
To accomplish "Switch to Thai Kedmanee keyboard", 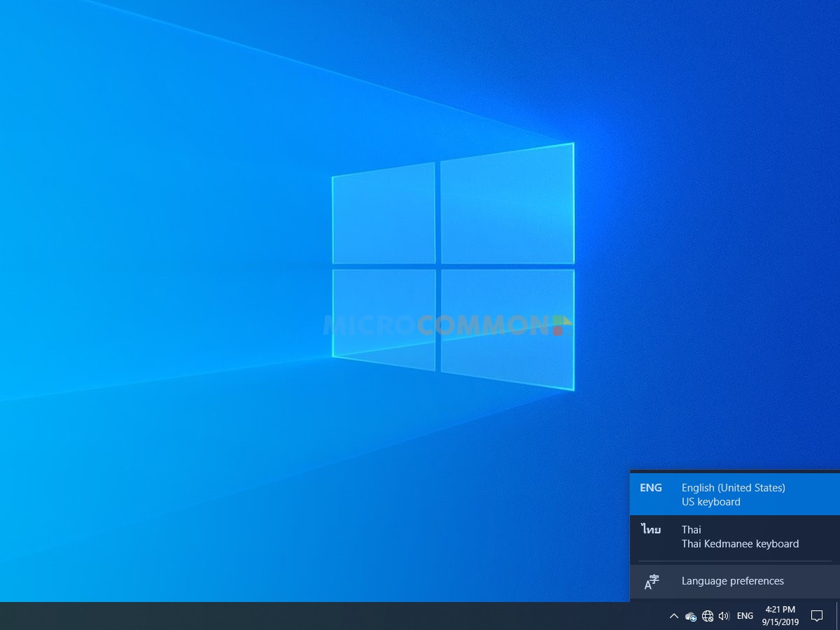I will point(735,536).
